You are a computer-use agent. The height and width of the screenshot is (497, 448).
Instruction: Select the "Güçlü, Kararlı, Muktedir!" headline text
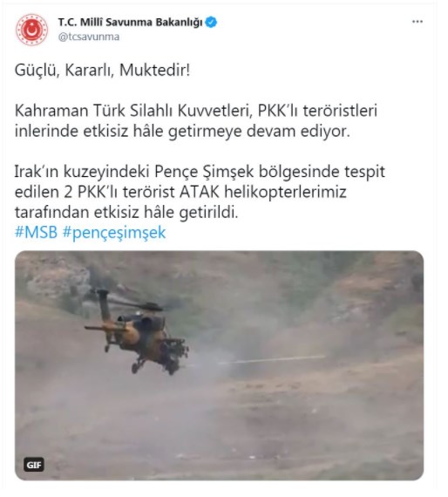click(102, 71)
